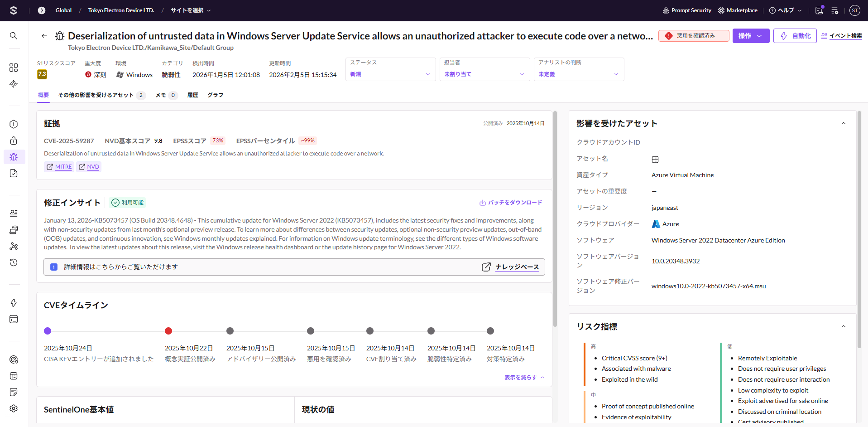Screen dimensions: 868x427
Task: Open the alerts exclamation icon in sidebar
Action: (x=14, y=124)
